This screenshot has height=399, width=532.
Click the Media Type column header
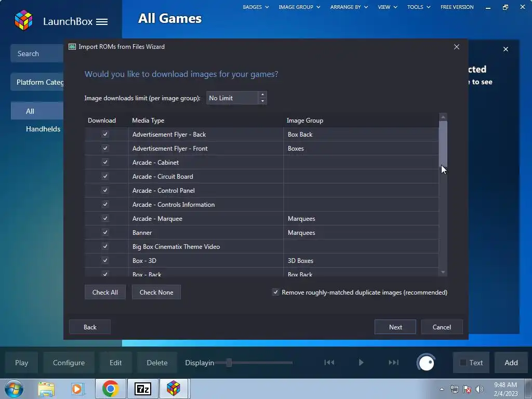pyautogui.click(x=206, y=121)
